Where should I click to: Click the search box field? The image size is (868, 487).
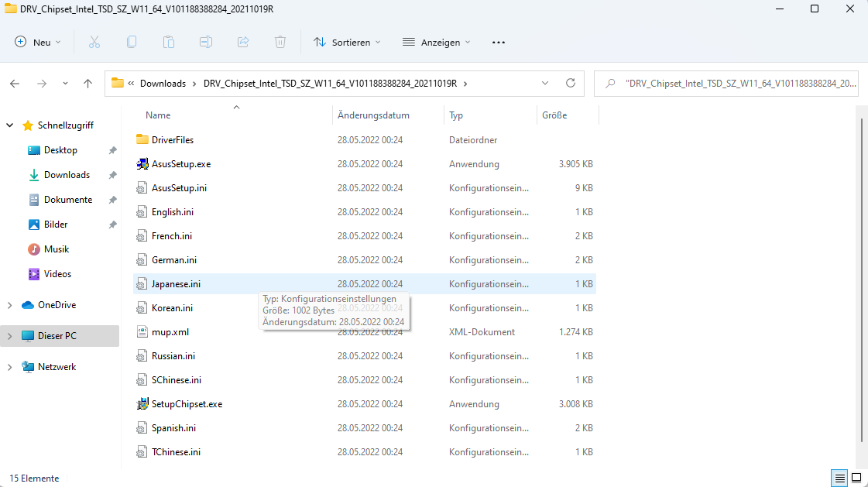(x=726, y=84)
